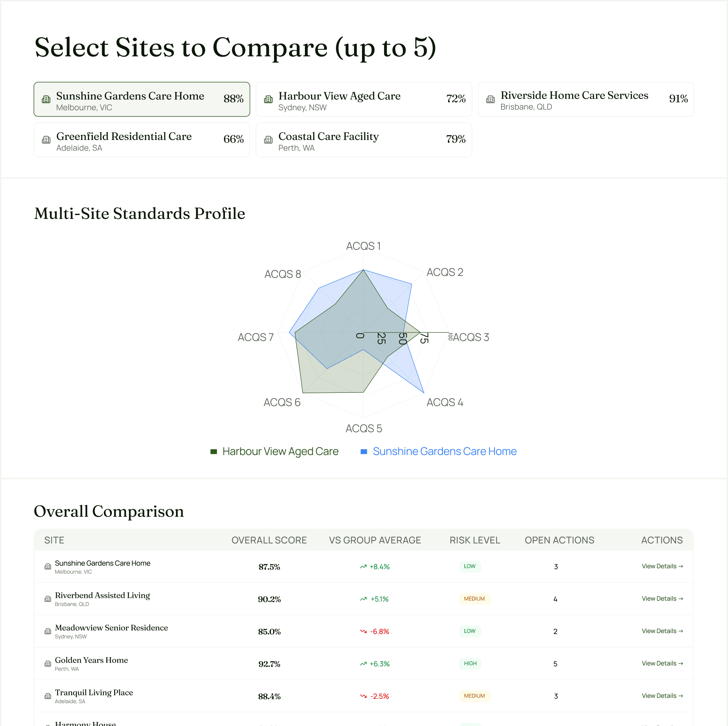
Task: Click the downward trend arrow beside -6.8%
Action: 363,631
